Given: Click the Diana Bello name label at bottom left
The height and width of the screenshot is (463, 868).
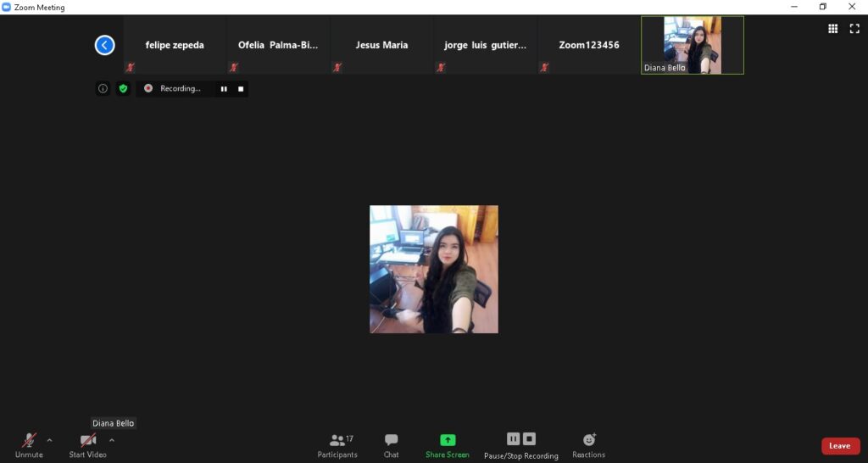Looking at the screenshot, I should [x=113, y=423].
